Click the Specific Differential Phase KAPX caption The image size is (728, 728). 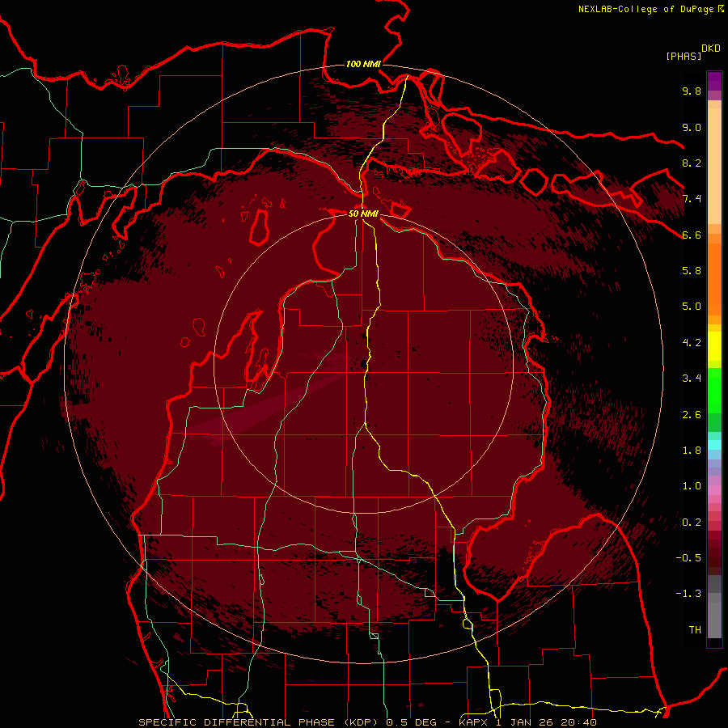click(367, 722)
